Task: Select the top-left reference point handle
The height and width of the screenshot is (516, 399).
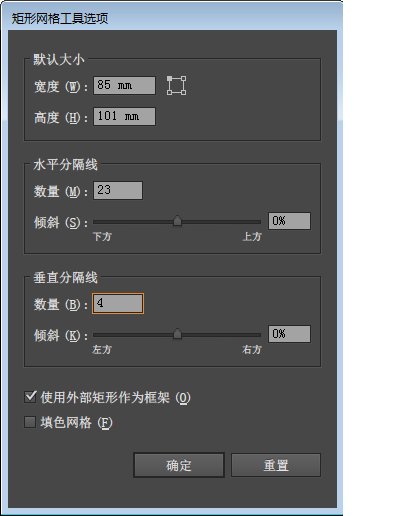Action: pyautogui.click(x=169, y=78)
